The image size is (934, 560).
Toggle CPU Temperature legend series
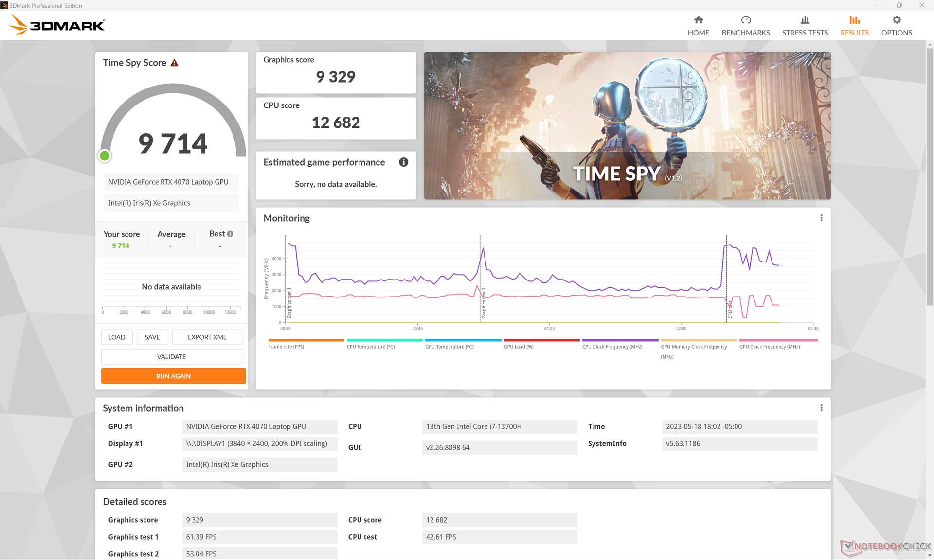(x=370, y=347)
